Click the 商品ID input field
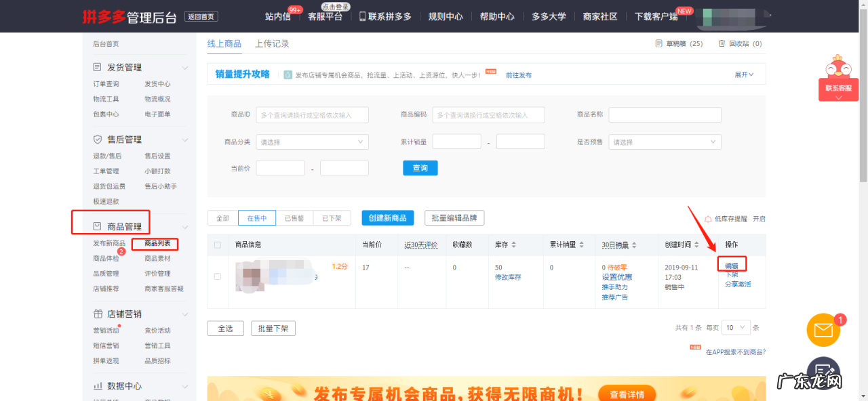Screen dimensions: 868x401 point(312,114)
